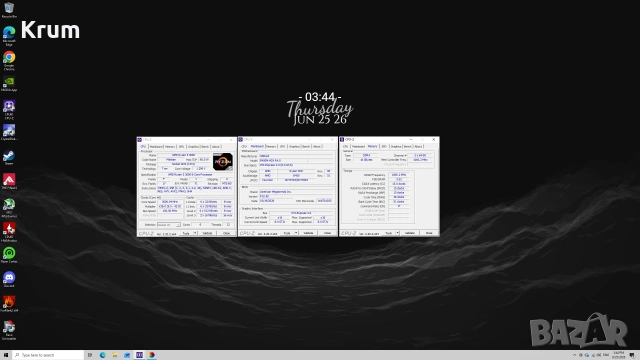The image size is (640, 360).
Task: Open the taskbar clock and calendar
Action: coord(619,355)
